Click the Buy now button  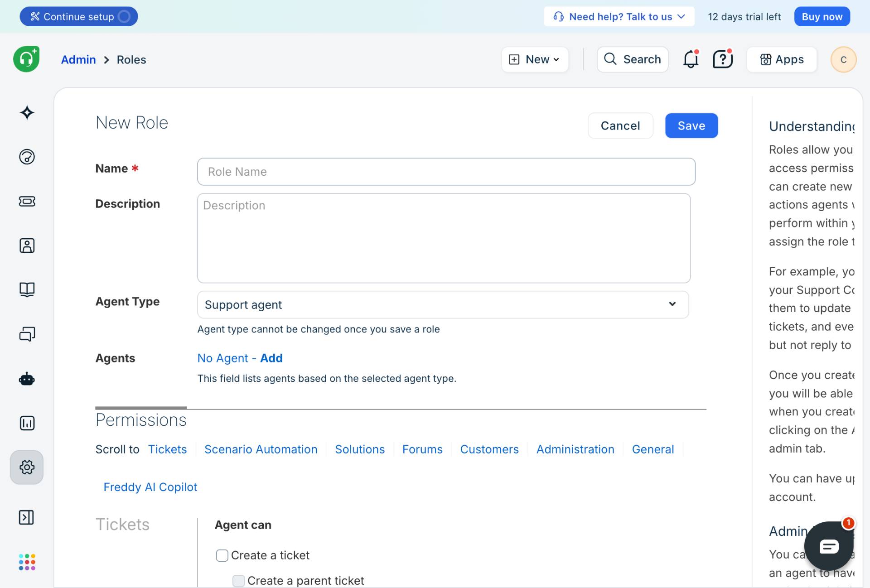tap(822, 17)
